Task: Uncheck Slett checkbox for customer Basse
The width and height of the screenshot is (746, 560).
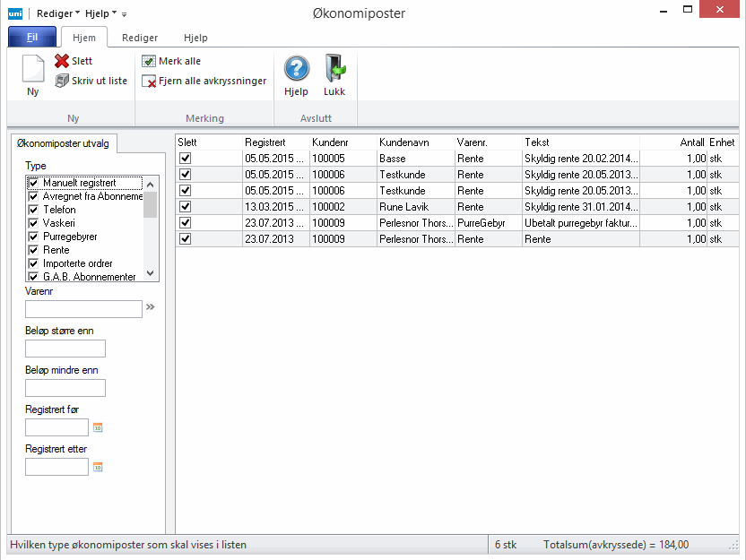Action: click(186, 159)
